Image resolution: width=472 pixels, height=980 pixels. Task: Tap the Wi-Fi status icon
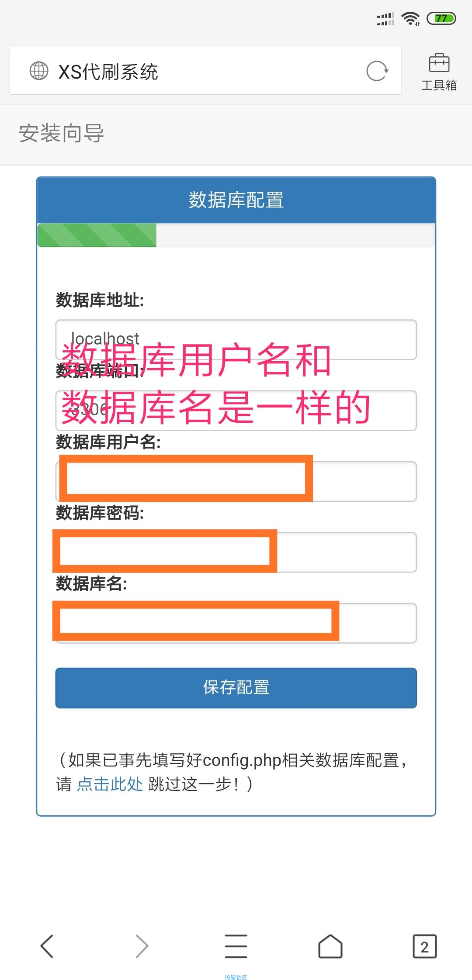(411, 18)
